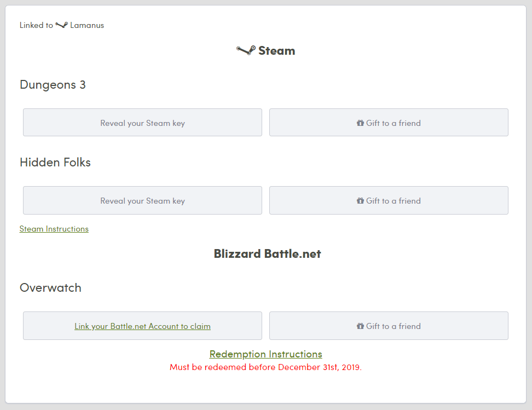The image size is (532, 410).
Task: Select the Dungeons 3 game title
Action: click(x=53, y=85)
